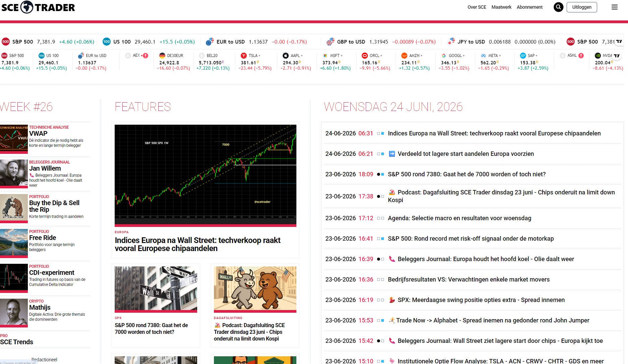Open 'S&P 500: Rond record met risk-off signaal'
This screenshot has width=628, height=364.
(x=471, y=239)
